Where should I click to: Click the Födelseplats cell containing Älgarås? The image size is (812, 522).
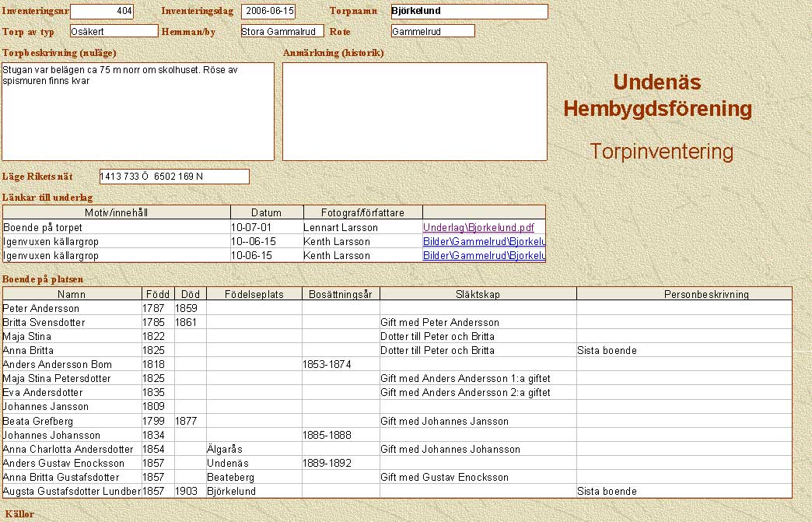pyautogui.click(x=254, y=450)
